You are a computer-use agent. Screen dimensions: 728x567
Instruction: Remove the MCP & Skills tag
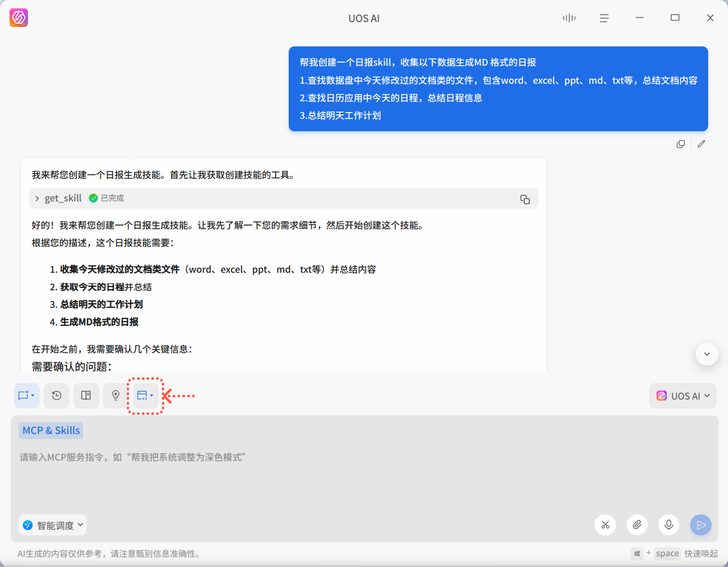click(x=50, y=430)
